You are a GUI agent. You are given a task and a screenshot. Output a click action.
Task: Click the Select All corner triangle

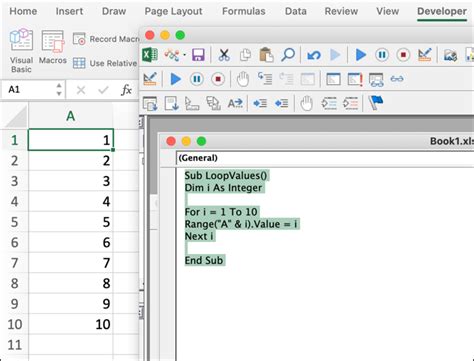click(15, 116)
